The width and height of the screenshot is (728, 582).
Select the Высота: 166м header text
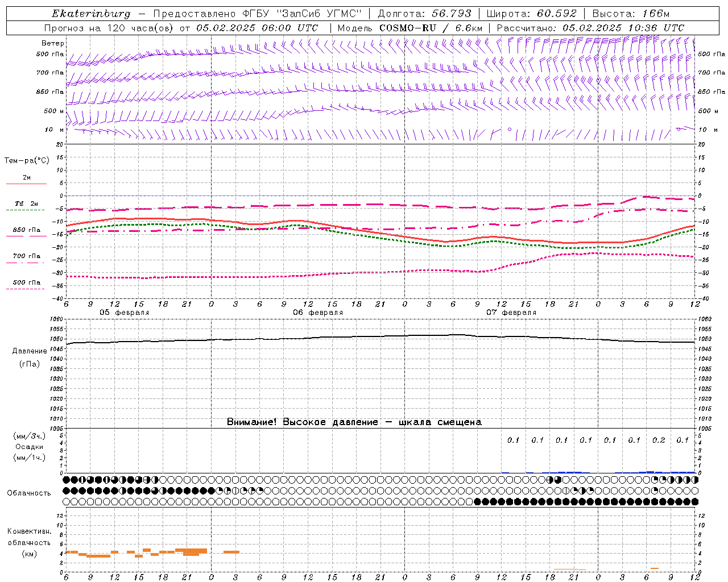pyautogui.click(x=631, y=14)
